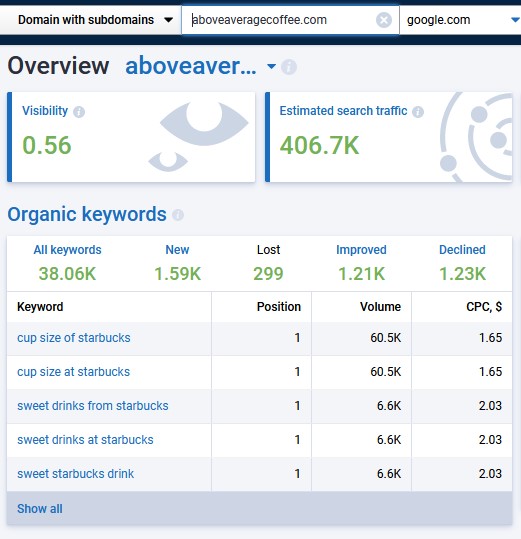Click the CPC, $ column header

click(484, 307)
